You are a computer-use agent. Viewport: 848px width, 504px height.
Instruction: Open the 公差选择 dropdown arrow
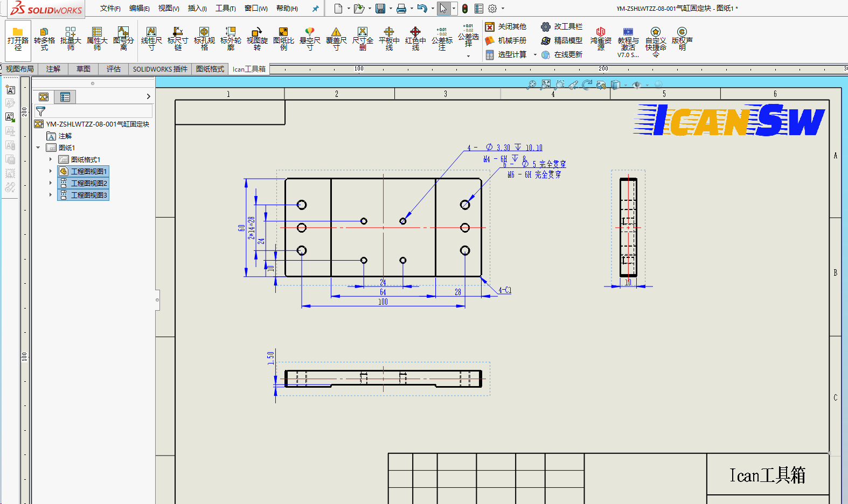(x=468, y=56)
